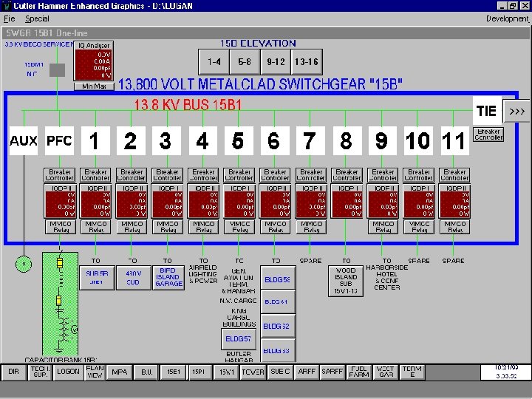Select the PFC breaker box
This screenshot has width=532, height=399.
(x=59, y=141)
